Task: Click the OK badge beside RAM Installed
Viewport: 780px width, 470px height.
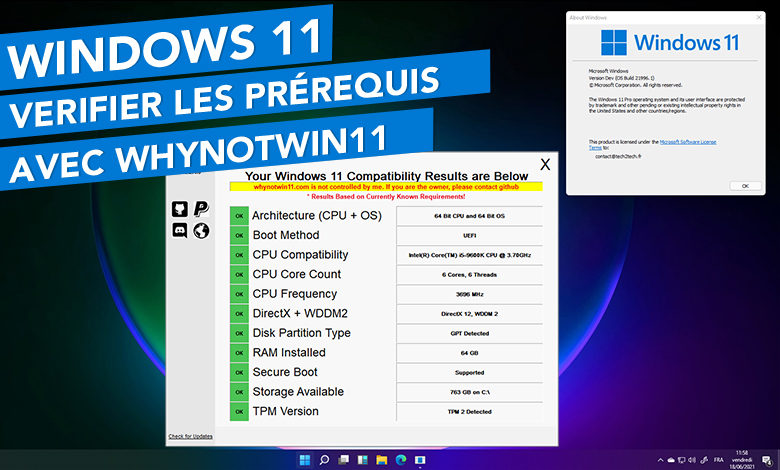Action: tap(239, 353)
